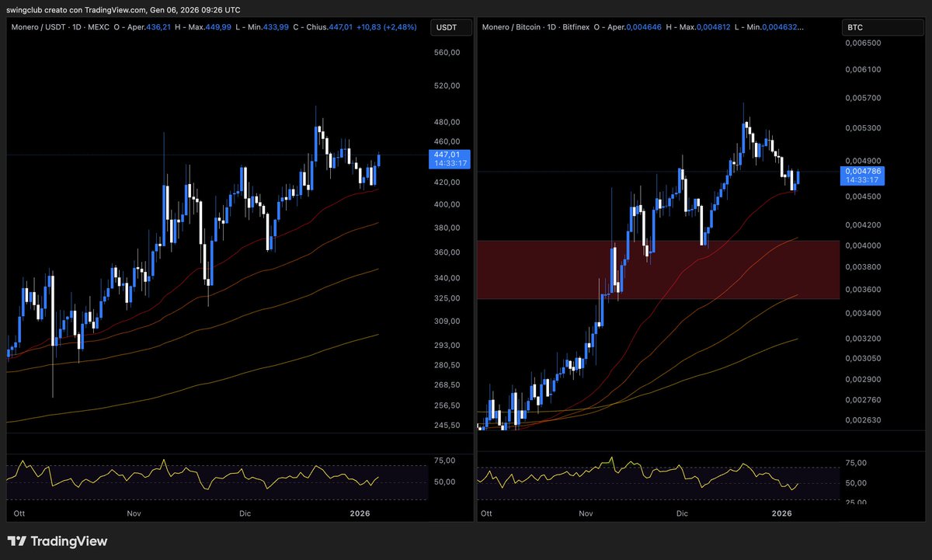Toggle the BTC price unit button
The width and height of the screenshot is (932, 560).
tap(883, 26)
